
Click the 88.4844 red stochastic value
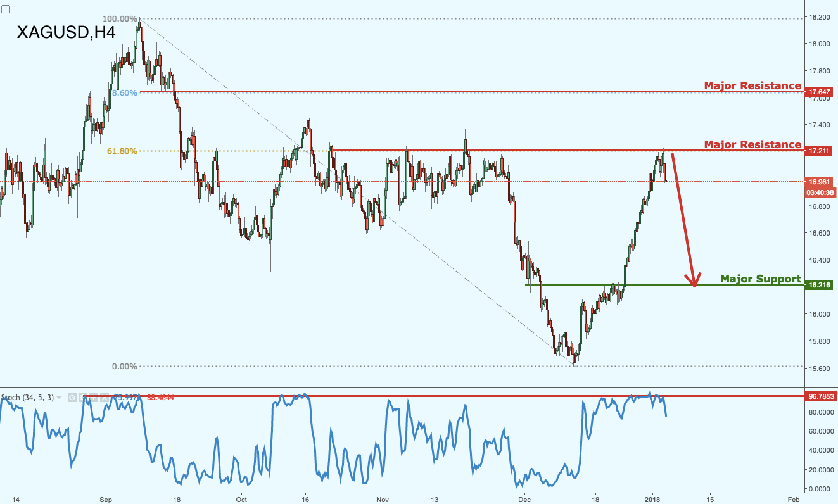[160, 398]
